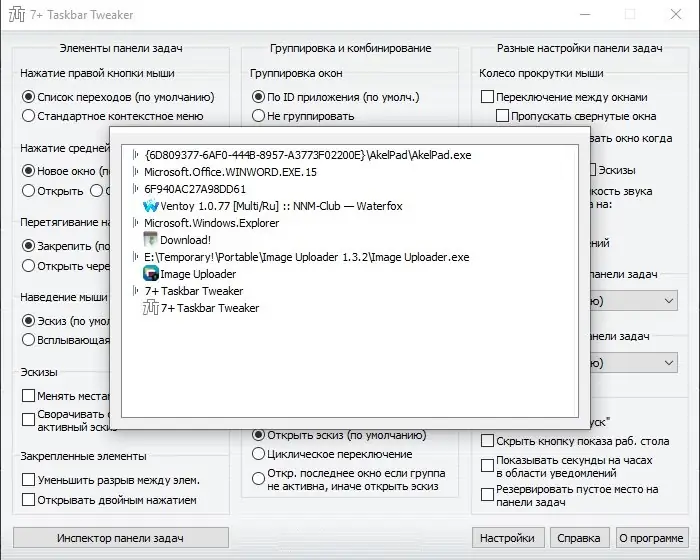This screenshot has width=700, height=560.
Task: Select the '6F940AC27A98DD61' row
Action: 195,189
